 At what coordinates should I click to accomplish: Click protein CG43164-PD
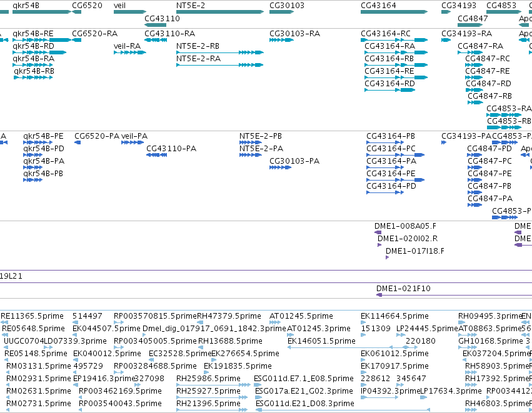(x=385, y=192)
